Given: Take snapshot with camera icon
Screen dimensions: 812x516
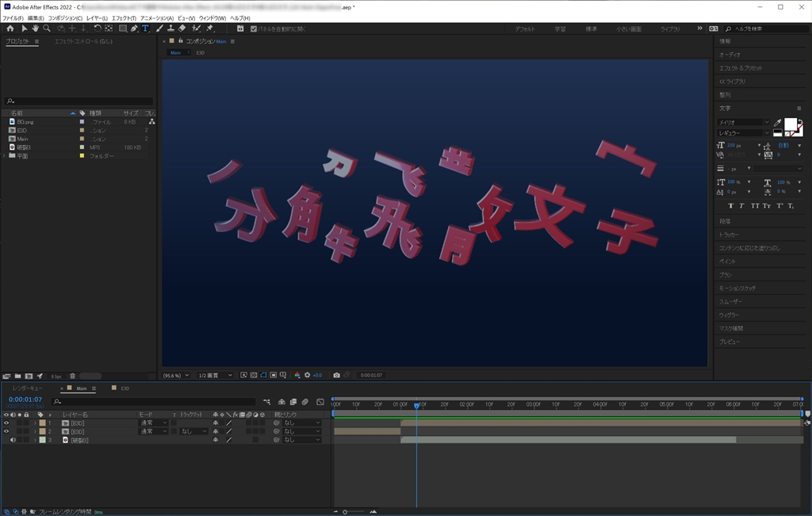Looking at the screenshot, I should [x=337, y=375].
